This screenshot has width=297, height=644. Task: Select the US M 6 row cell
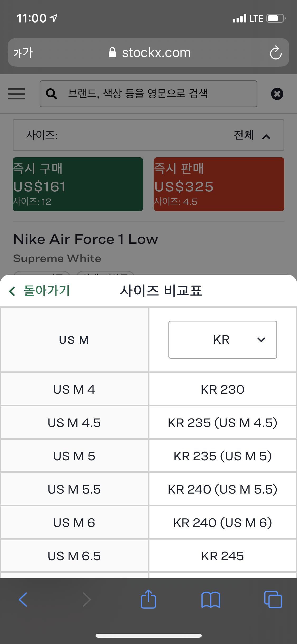pyautogui.click(x=74, y=523)
